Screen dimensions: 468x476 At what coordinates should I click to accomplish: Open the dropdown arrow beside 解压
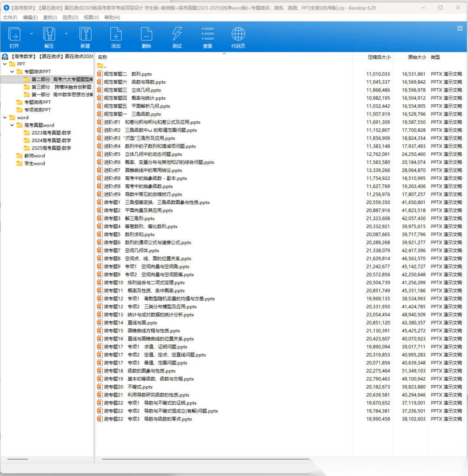(66, 33)
